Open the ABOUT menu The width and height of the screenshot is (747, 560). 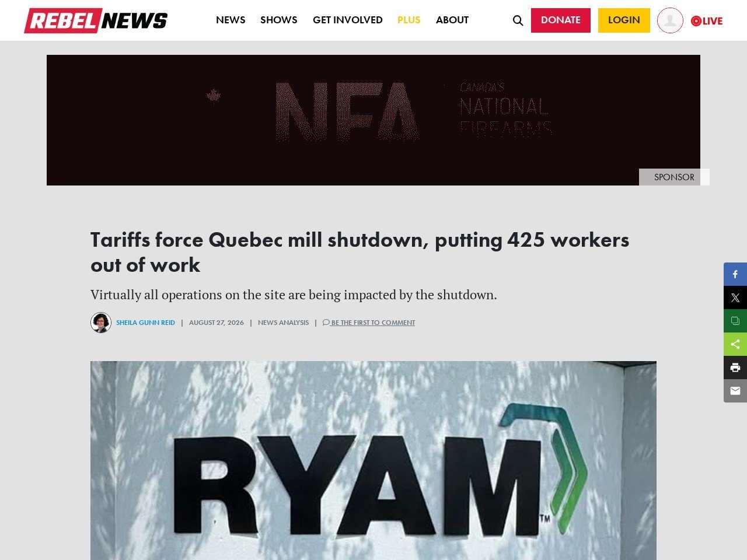click(x=452, y=20)
